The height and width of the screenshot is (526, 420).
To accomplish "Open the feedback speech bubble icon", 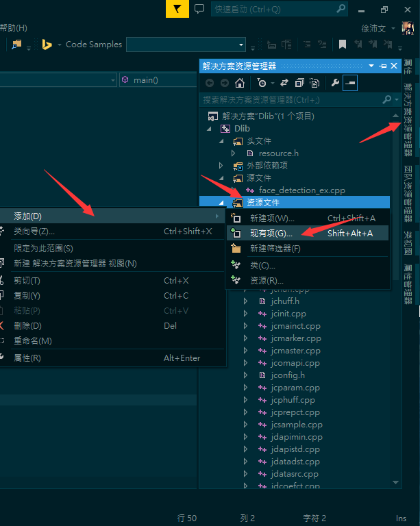I will 199,9.
